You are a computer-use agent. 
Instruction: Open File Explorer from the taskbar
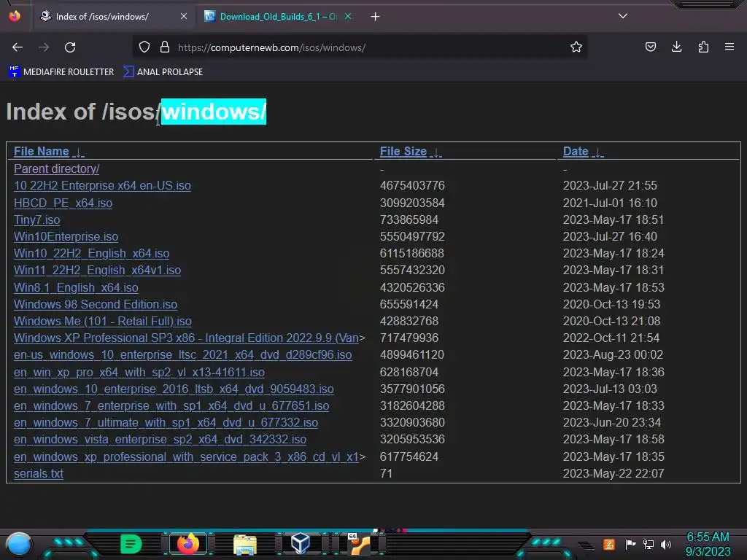(245, 544)
